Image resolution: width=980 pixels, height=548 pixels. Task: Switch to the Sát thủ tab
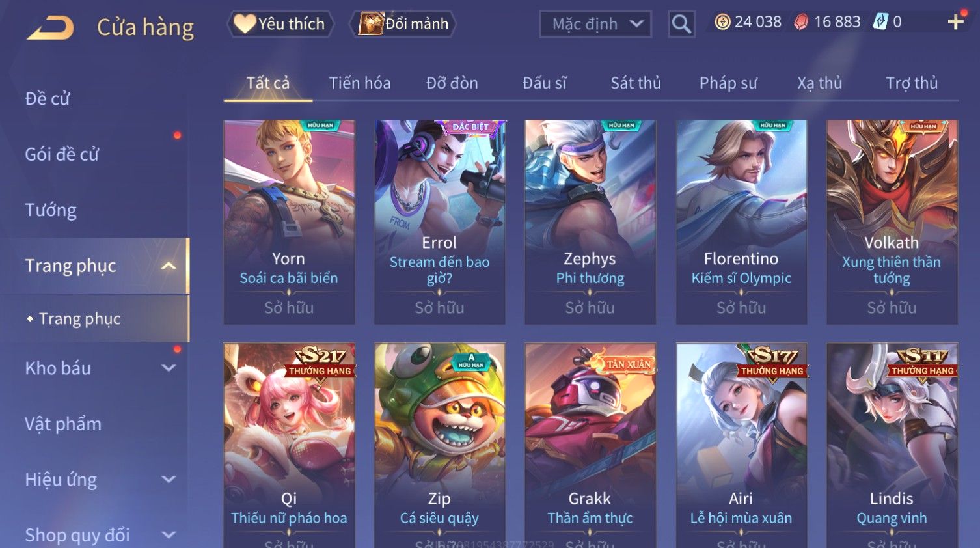636,83
